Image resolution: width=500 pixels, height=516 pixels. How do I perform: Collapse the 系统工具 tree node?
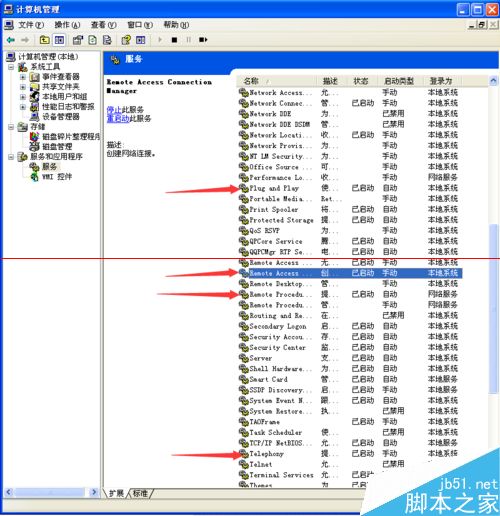11,67
